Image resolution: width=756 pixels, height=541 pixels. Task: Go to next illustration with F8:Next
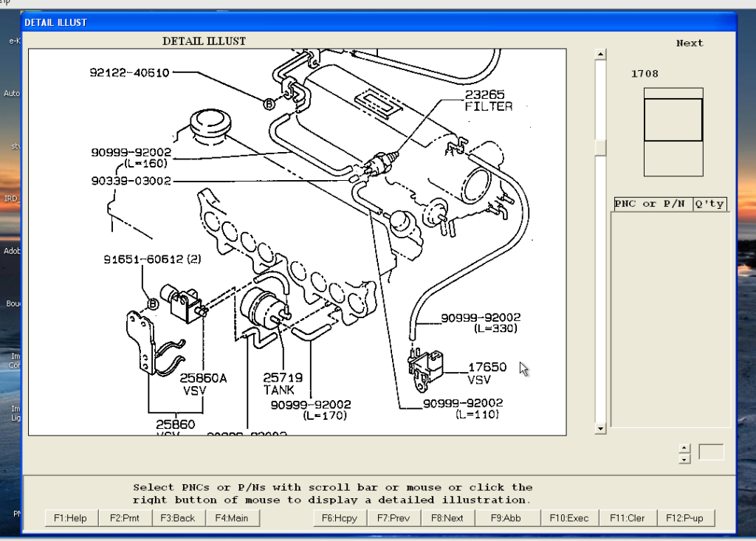pyautogui.click(x=448, y=518)
